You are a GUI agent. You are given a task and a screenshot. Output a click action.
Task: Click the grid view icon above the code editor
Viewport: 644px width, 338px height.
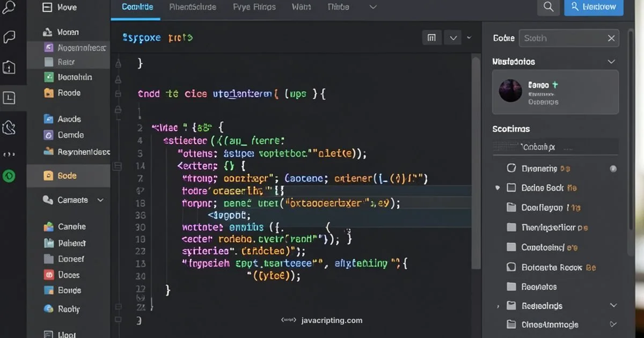pos(431,38)
